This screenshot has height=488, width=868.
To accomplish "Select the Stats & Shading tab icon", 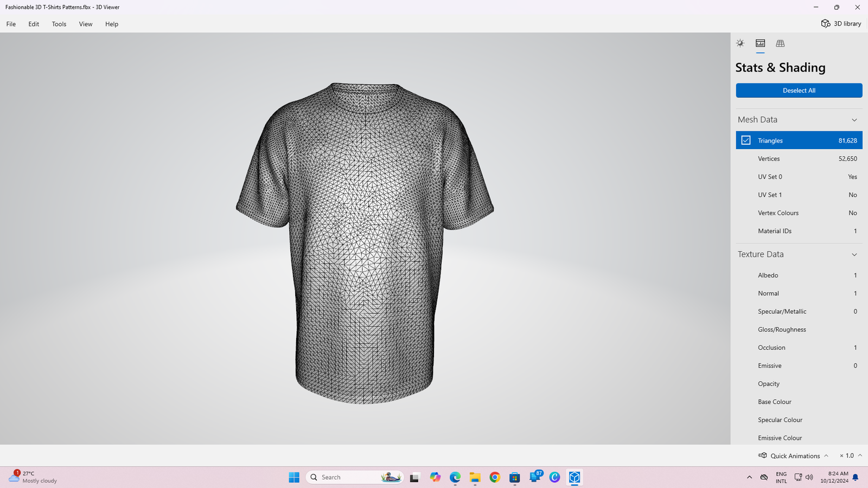I will pos(760,43).
